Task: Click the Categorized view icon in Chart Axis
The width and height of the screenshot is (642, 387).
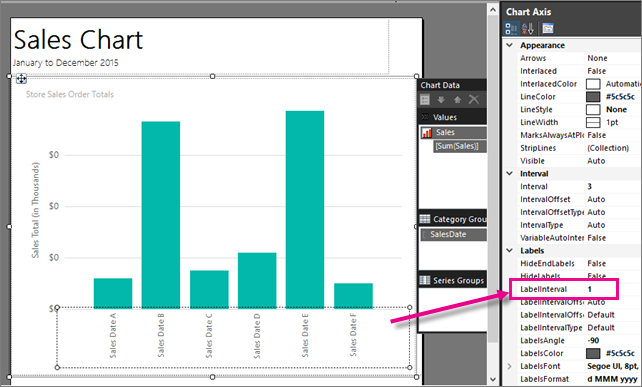Action: click(x=511, y=28)
